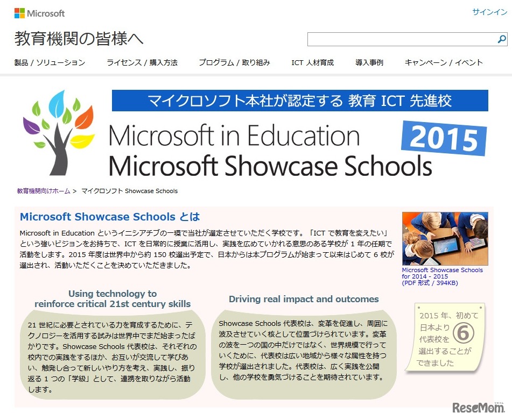512x420 pixels.
Task: Click the yellow sticky note
Action: point(446,337)
